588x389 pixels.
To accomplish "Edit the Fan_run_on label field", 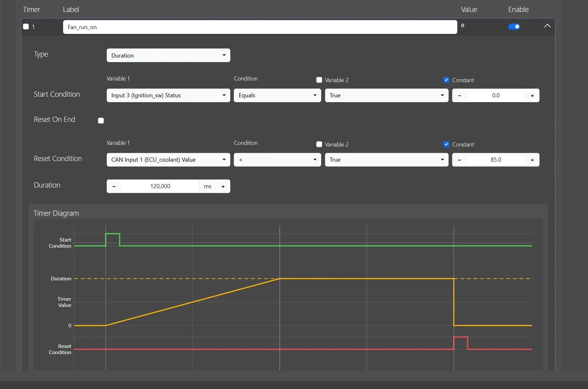I will (260, 27).
